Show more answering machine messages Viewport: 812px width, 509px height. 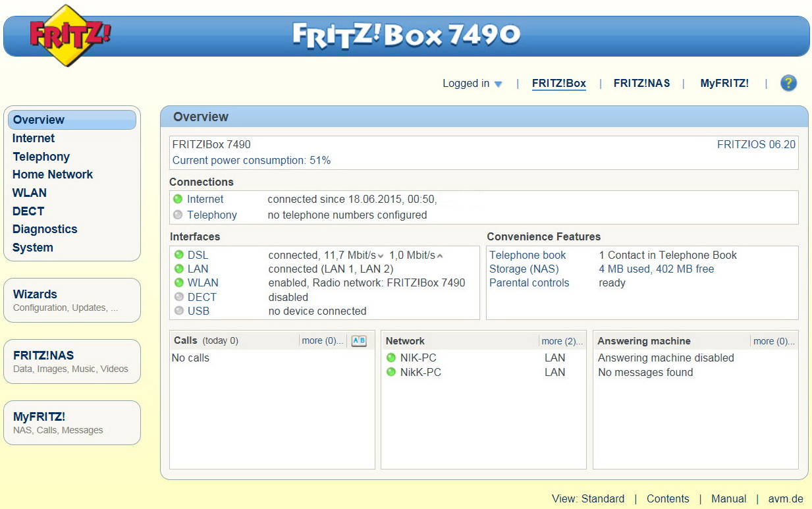click(774, 341)
